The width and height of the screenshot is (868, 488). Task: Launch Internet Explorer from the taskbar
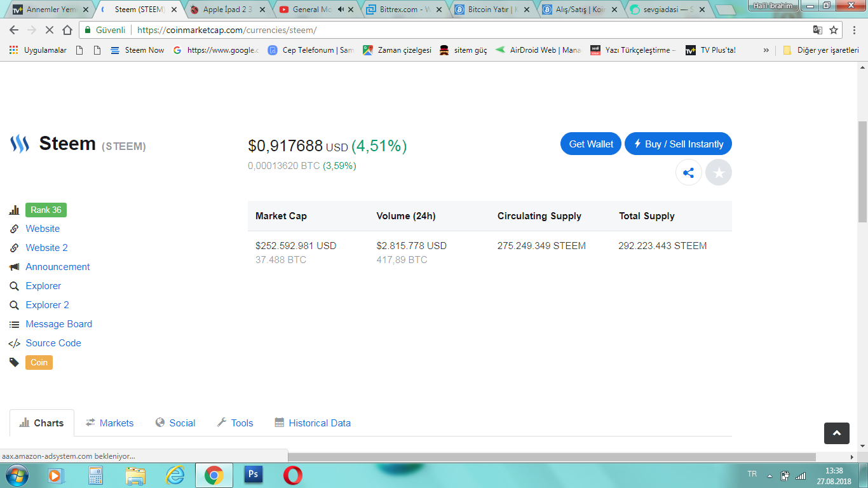pos(174,475)
